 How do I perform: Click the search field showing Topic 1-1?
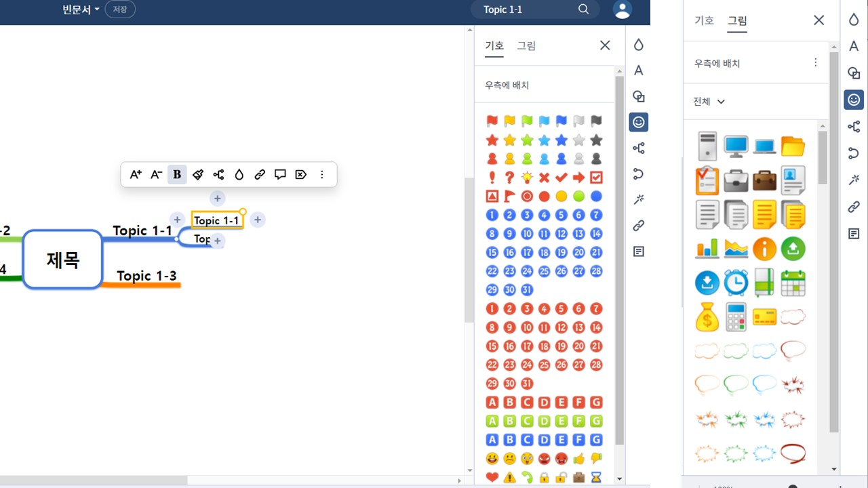coord(529,9)
